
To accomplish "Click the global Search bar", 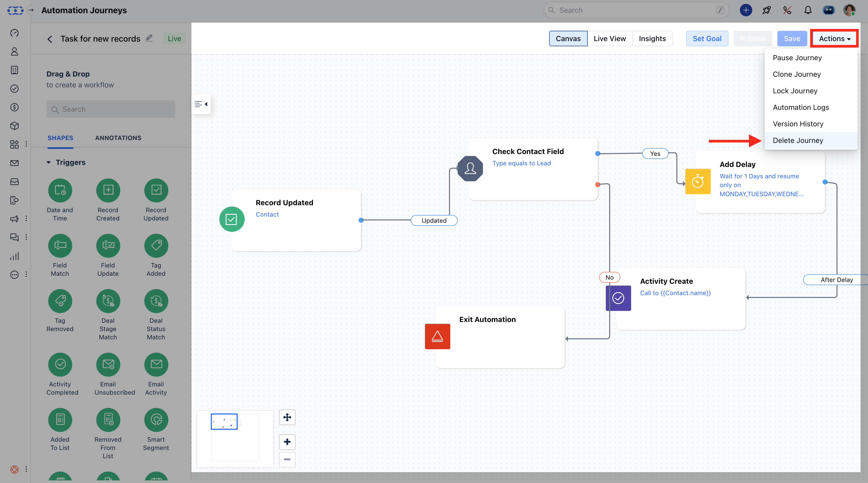I will tap(636, 10).
